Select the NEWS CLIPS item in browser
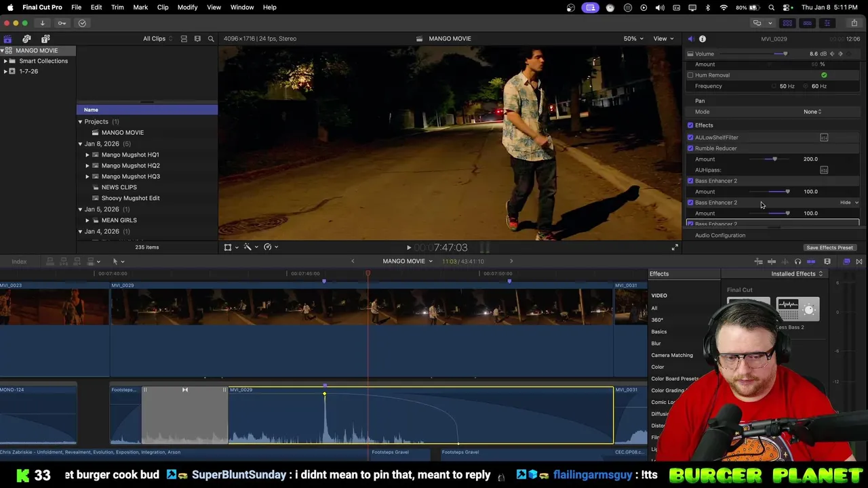The image size is (868, 488). (x=119, y=187)
